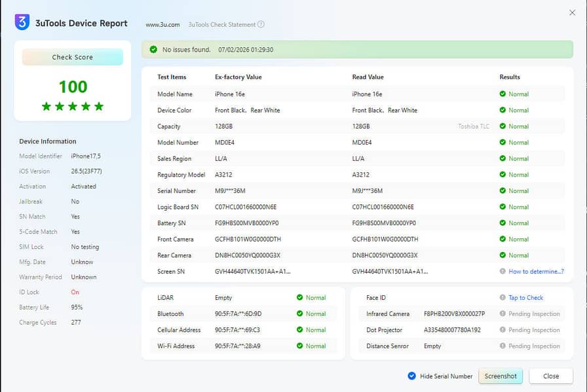Click the grey info icon next to Face ID
587x392 pixels.
click(x=502, y=297)
